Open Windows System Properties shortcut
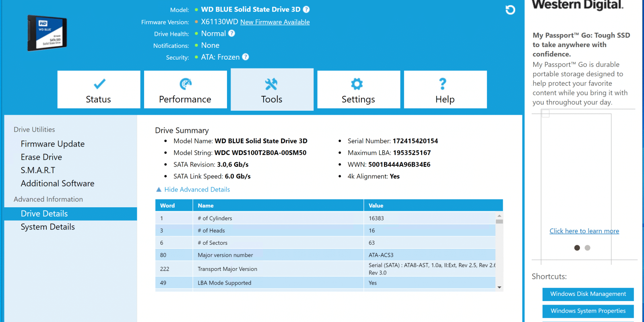644x322 pixels. click(x=588, y=311)
